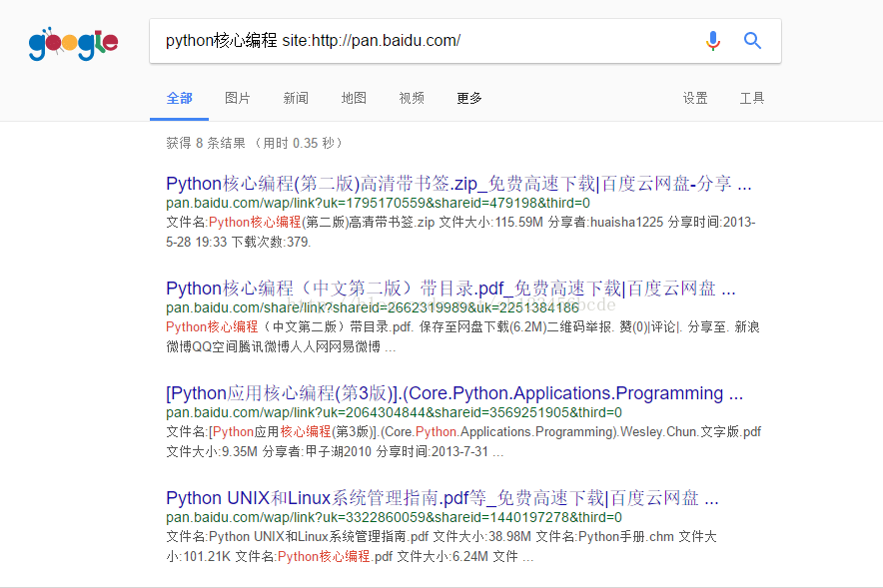Click snippet mentioning 分享者:huaisha1225
Image resolution: width=883 pixels, height=588 pixels.
click(605, 223)
